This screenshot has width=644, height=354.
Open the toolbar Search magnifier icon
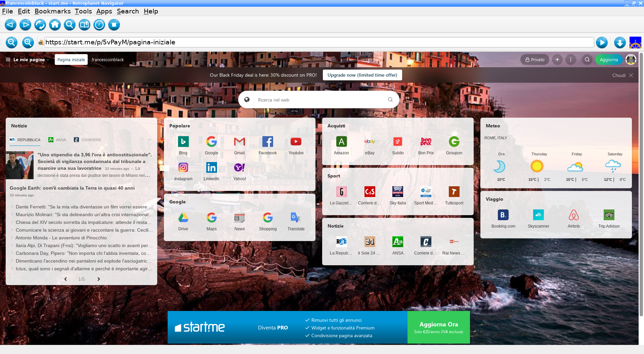click(x=70, y=25)
